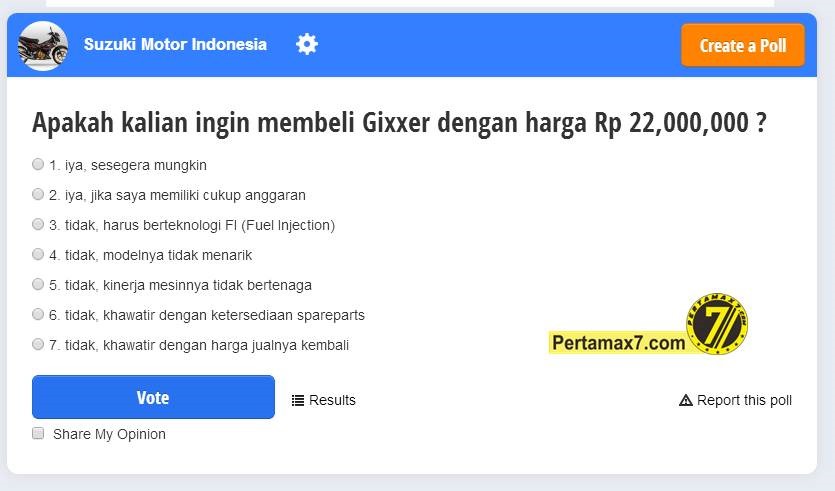Image resolution: width=835 pixels, height=491 pixels.
Task: Click the Report this poll link
Action: (x=744, y=400)
